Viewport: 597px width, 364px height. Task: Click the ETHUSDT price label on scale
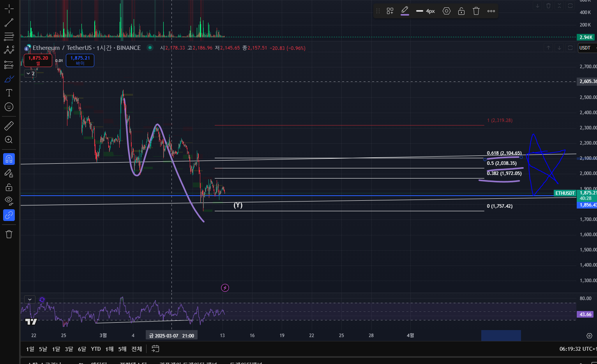pyautogui.click(x=565, y=193)
